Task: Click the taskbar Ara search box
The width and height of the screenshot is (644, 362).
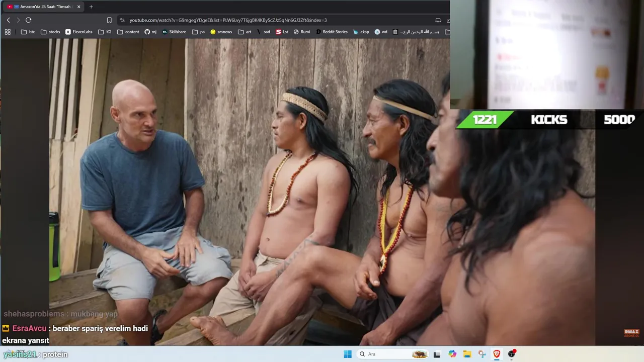Action: 392,354
